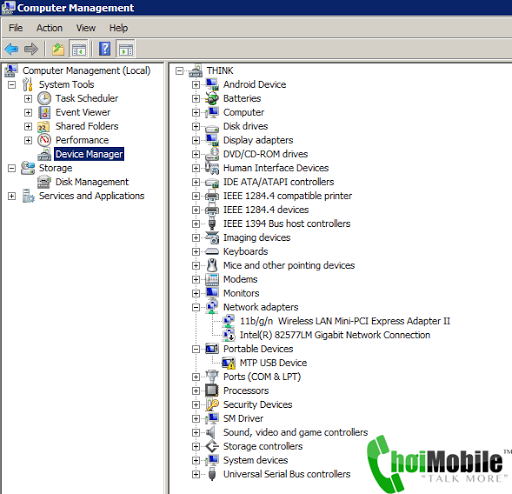Click the Modems category icon
512x494 pixels.
click(212, 279)
